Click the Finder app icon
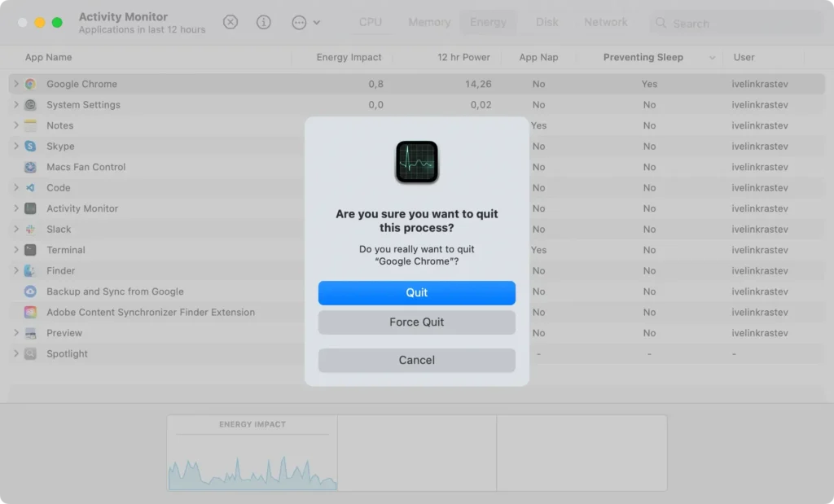The height and width of the screenshot is (504, 834). click(30, 270)
